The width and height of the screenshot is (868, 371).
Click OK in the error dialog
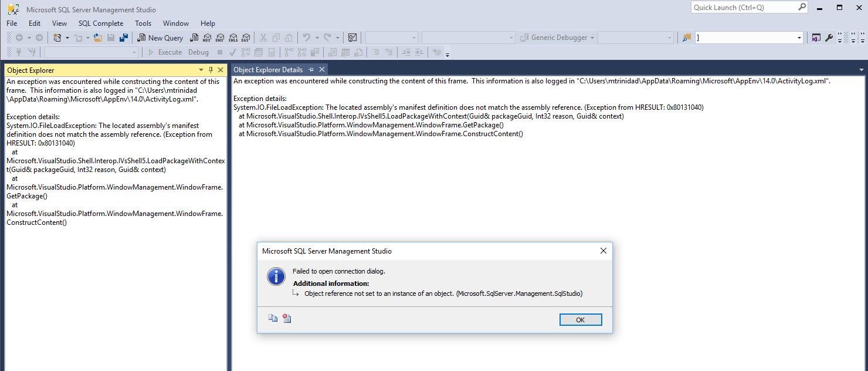(x=581, y=320)
